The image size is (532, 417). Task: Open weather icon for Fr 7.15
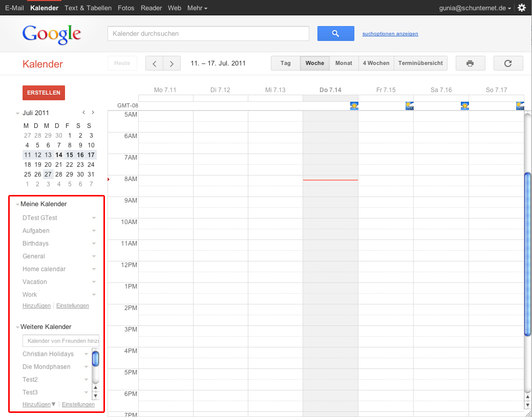click(410, 106)
